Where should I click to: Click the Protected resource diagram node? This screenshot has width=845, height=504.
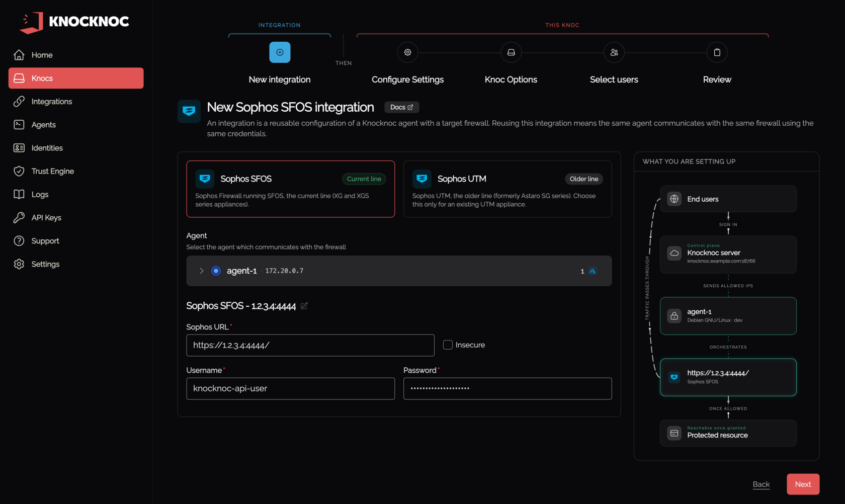pos(728,433)
